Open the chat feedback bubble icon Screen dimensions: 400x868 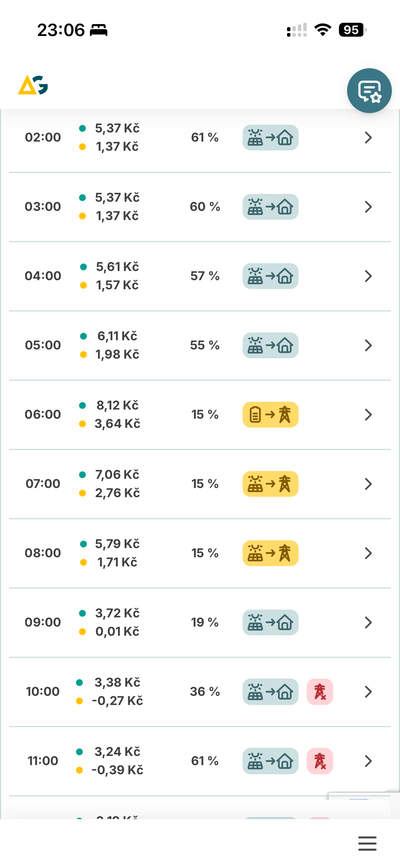pos(369,91)
